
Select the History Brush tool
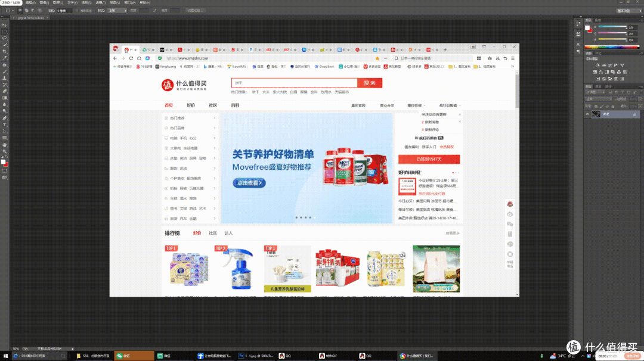tap(5, 85)
